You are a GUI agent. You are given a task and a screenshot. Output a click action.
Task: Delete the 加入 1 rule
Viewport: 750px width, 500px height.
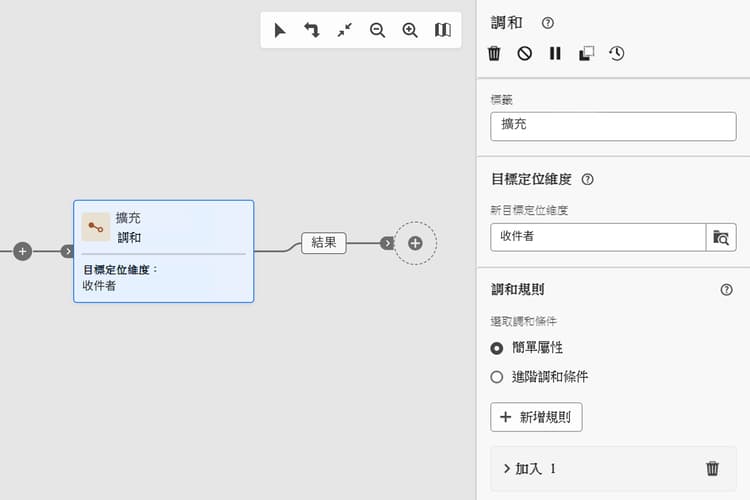pos(712,468)
